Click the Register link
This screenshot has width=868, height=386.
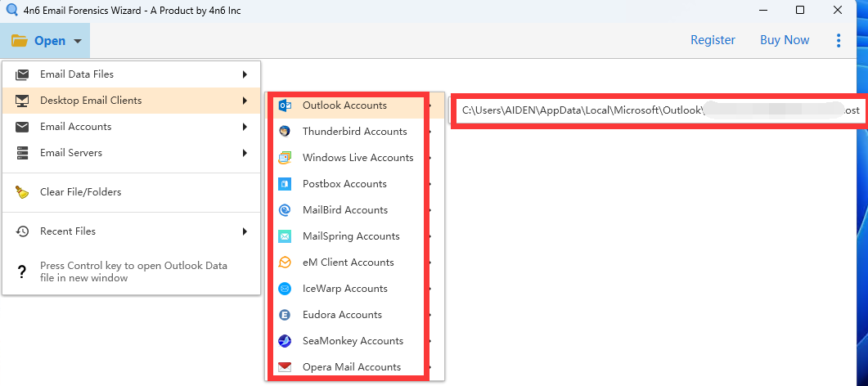pos(713,40)
